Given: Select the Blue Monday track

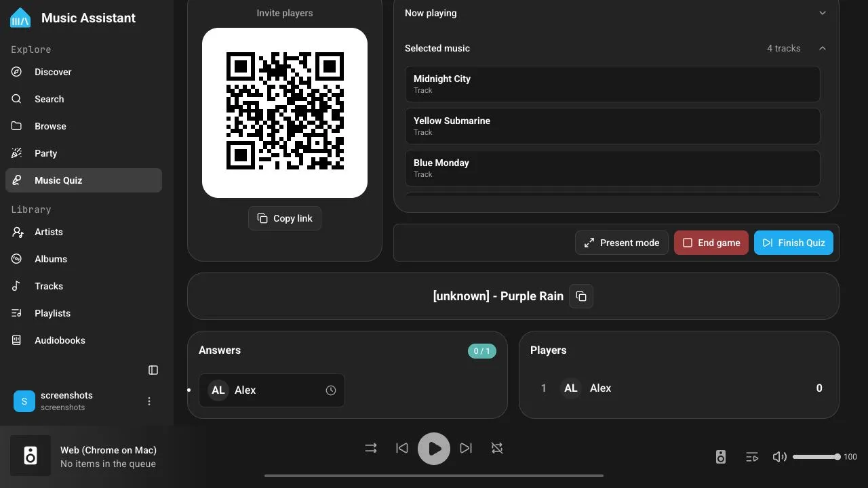Looking at the screenshot, I should 612,168.
